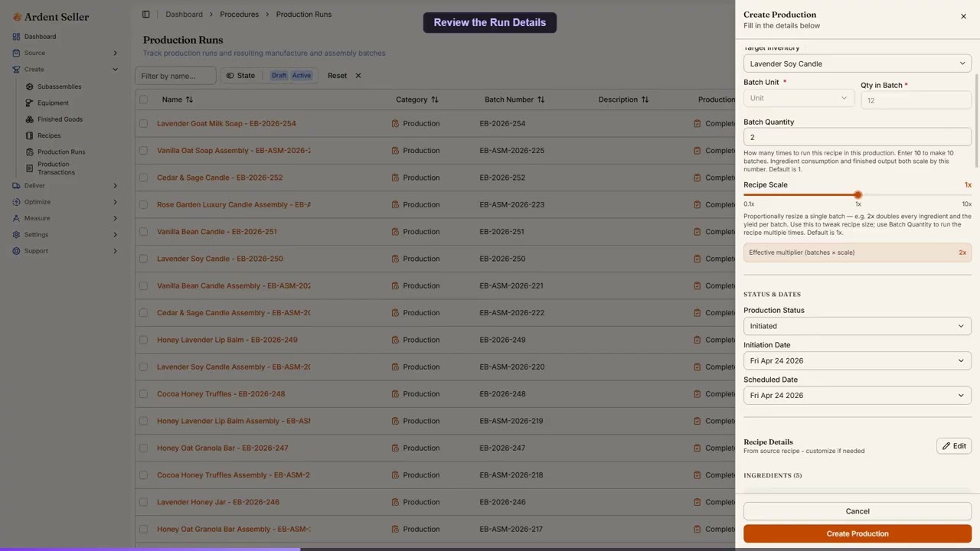Open the Batch Unit dropdown
This screenshot has height=551, width=980.
pyautogui.click(x=799, y=98)
